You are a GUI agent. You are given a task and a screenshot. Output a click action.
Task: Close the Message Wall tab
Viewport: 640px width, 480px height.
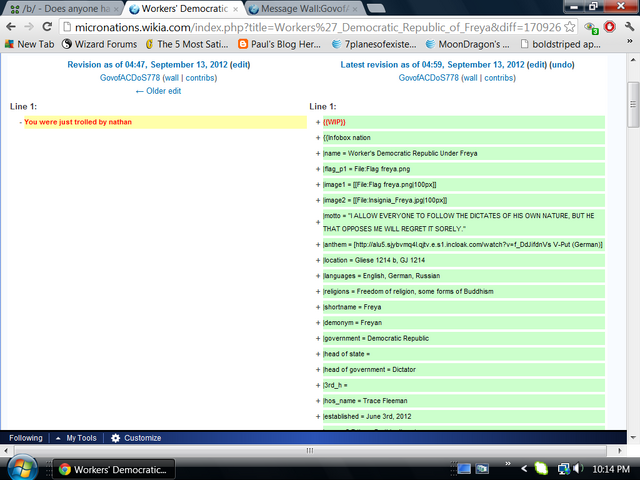coord(355,9)
